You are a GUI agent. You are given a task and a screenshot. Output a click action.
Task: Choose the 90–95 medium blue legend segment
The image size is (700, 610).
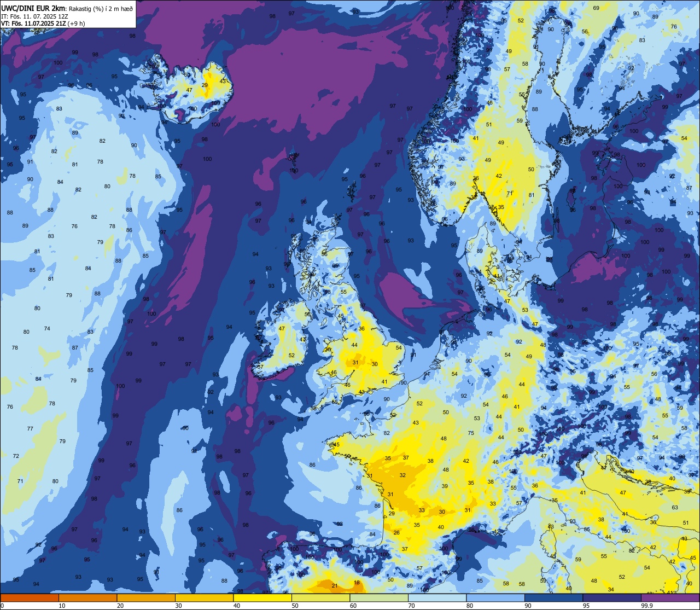click(x=553, y=597)
